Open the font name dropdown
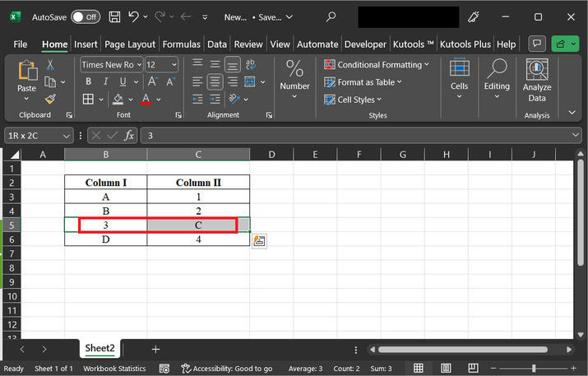The image size is (588, 376). 139,64
